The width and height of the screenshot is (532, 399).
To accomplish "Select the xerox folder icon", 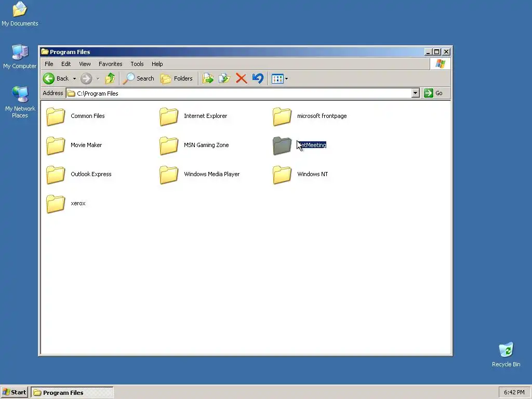I will tap(56, 204).
